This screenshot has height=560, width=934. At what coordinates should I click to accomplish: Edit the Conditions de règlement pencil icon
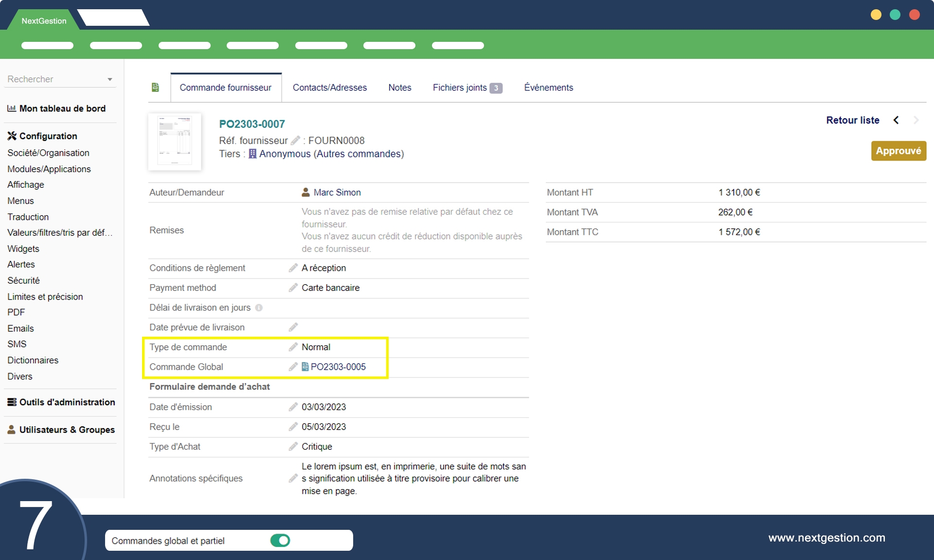click(x=293, y=268)
